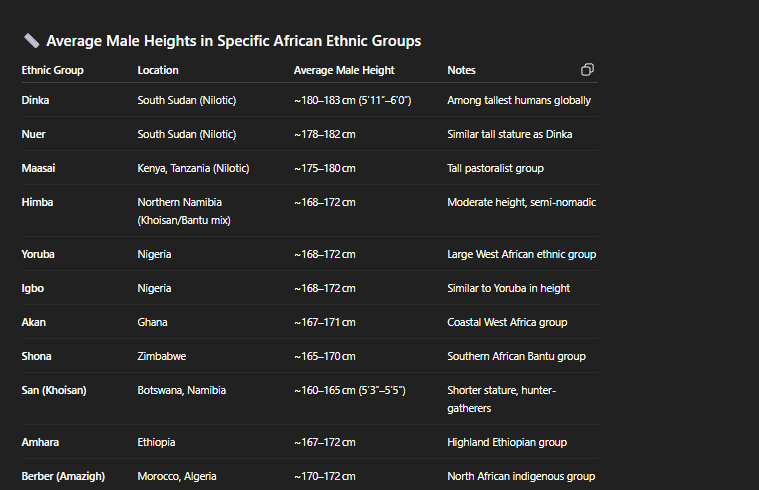
Task: Select the San (Khoisan) cell
Action: pyautogui.click(x=54, y=390)
